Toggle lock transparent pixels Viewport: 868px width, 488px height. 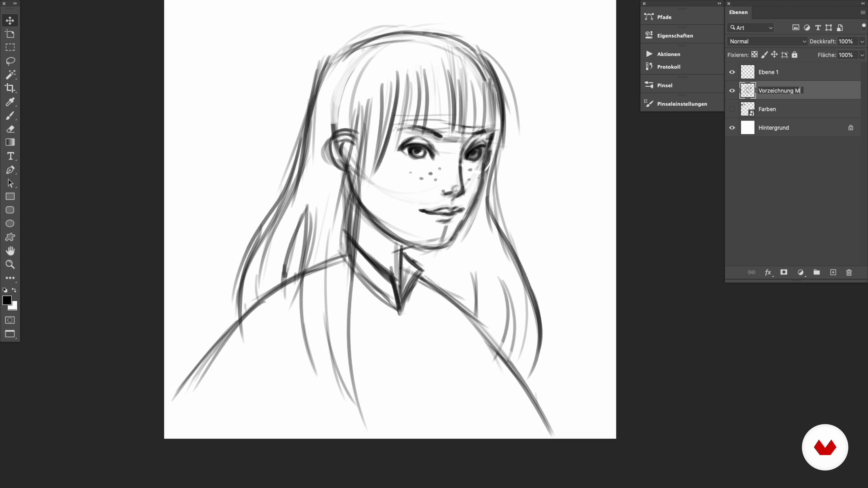coord(755,54)
